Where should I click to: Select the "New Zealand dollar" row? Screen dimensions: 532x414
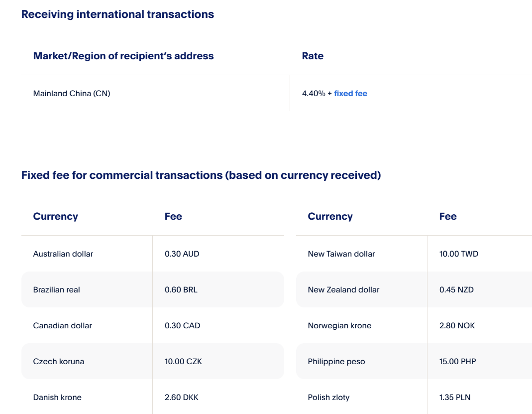coord(343,290)
